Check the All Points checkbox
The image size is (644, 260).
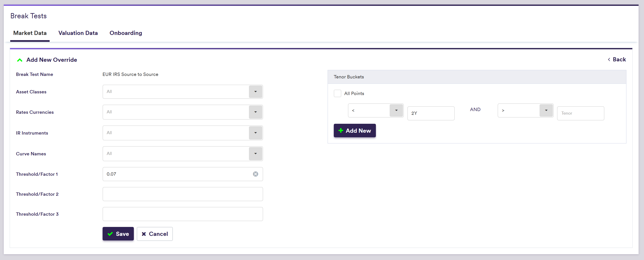click(x=337, y=93)
